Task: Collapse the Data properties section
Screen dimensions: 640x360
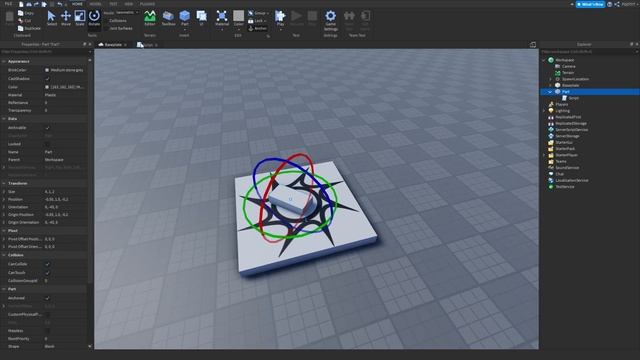Action: [4, 118]
